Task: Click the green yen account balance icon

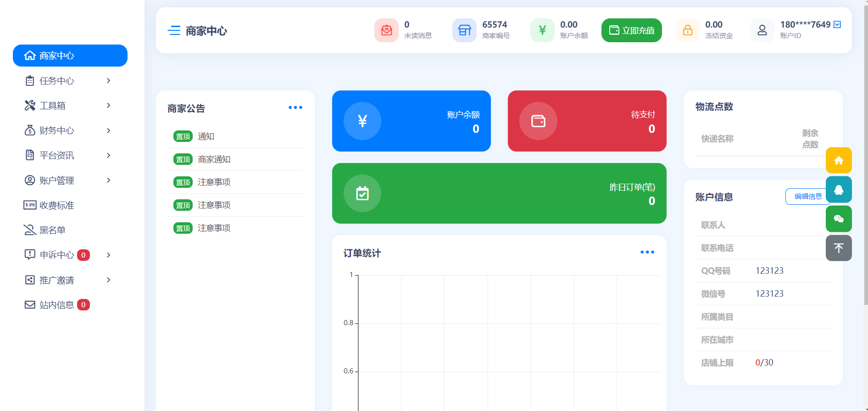Action: 542,30
